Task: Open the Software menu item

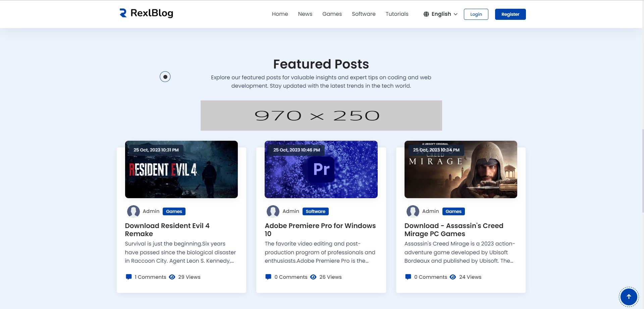Action: (364, 14)
